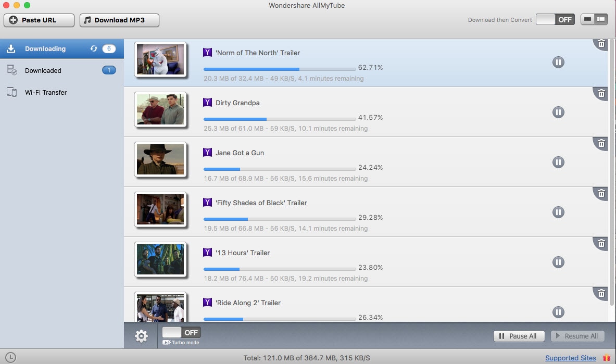The image size is (616, 364).
Task: Open the scheduler clock icon
Action: pos(10,357)
